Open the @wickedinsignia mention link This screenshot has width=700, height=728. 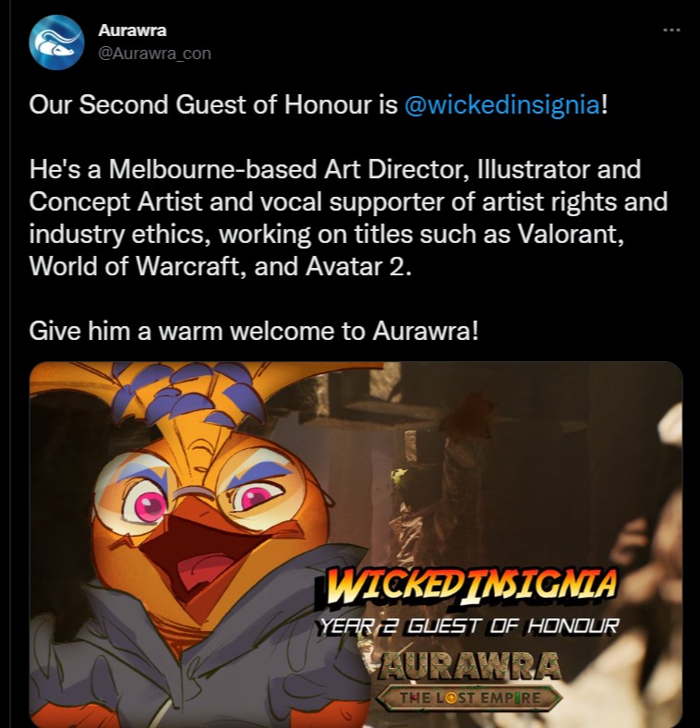(x=502, y=104)
